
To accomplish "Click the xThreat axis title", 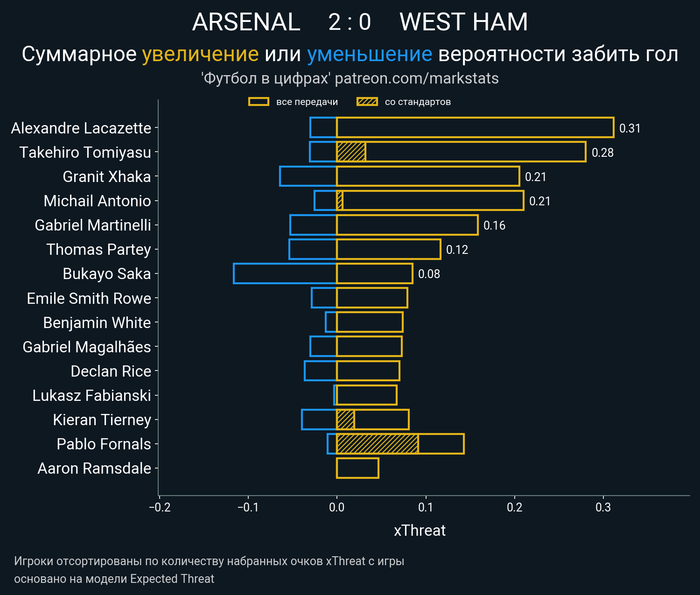I will pyautogui.click(x=420, y=531).
